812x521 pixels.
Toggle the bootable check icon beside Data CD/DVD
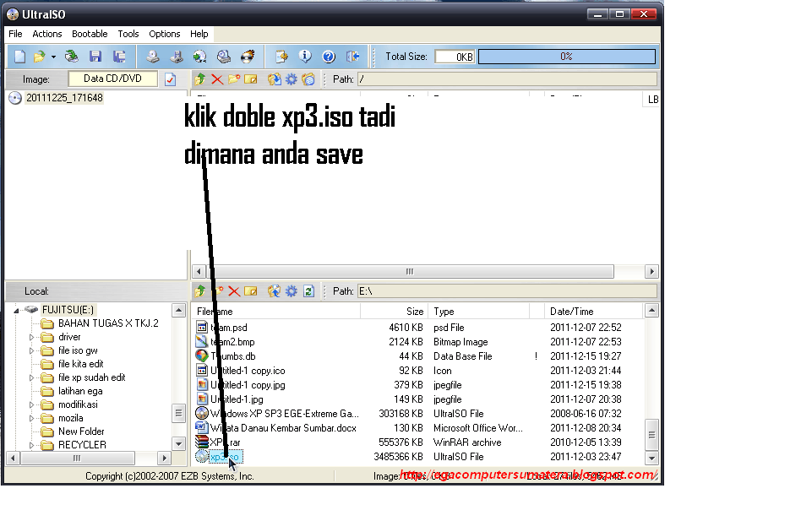pos(171,79)
